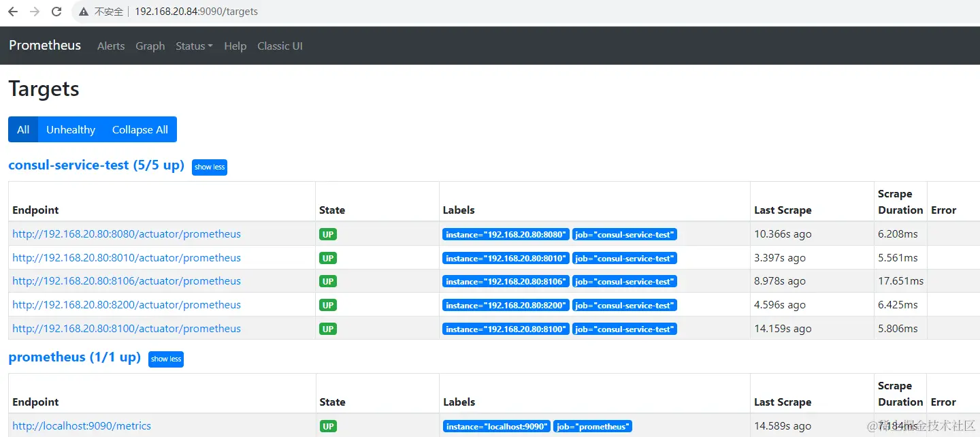Click scrape duration 6.208ms
The image size is (980, 437).
[x=898, y=234]
